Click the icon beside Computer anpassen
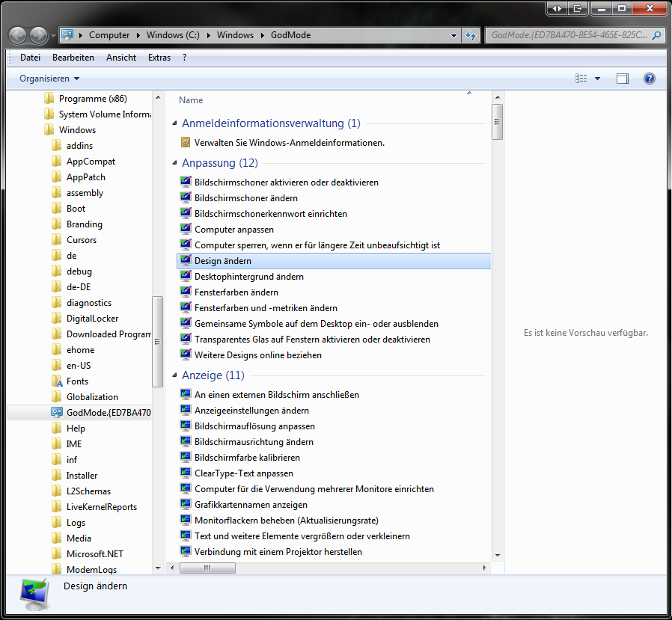 186,229
